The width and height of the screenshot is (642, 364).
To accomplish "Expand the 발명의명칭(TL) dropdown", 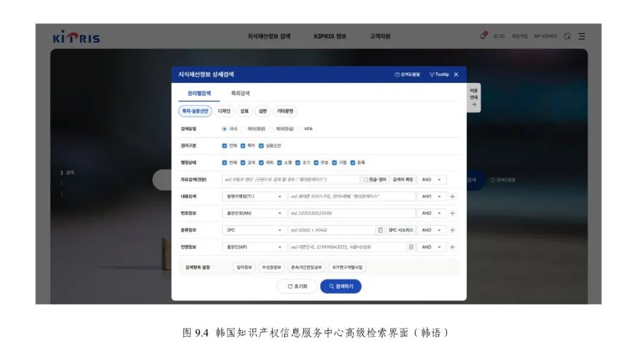I will [254, 196].
